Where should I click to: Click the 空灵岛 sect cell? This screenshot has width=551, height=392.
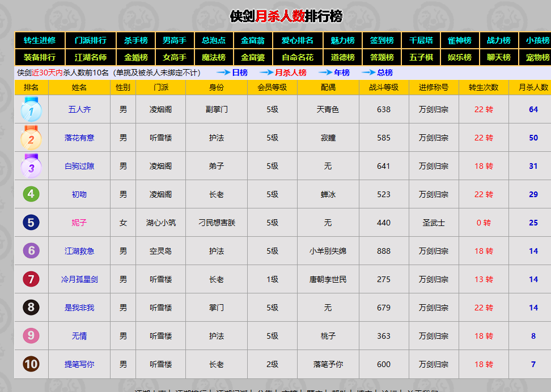[160, 251]
